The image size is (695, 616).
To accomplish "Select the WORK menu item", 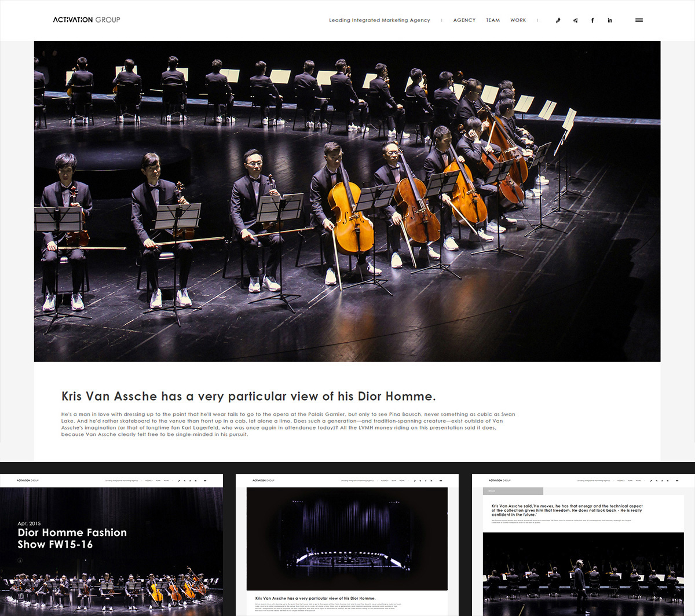I will tap(518, 20).
